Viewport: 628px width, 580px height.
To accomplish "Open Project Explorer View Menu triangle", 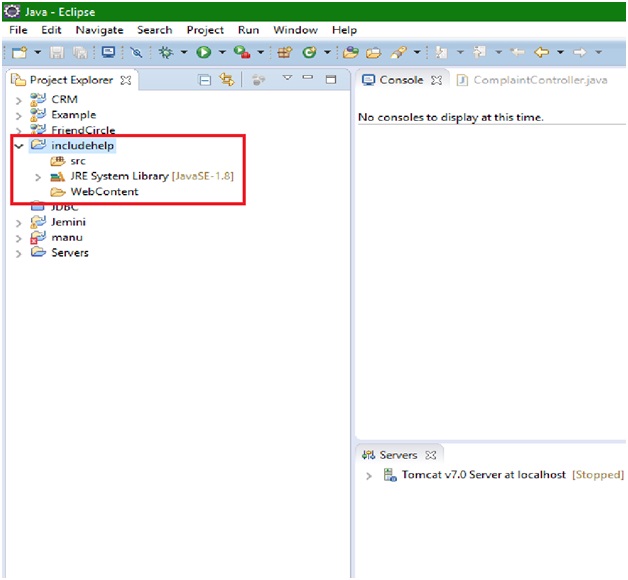I will coord(287,79).
